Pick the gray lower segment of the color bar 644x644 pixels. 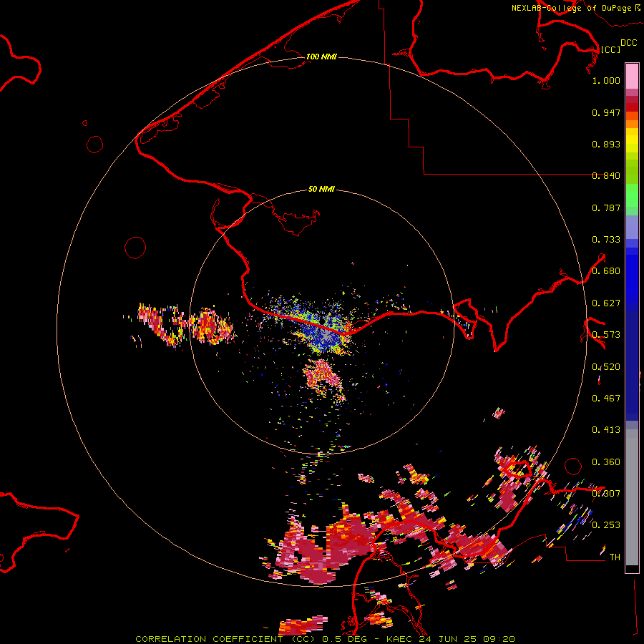pos(632,497)
